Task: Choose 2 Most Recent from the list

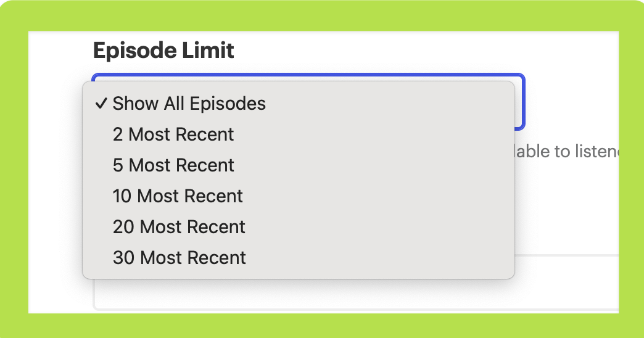Action: (x=173, y=134)
